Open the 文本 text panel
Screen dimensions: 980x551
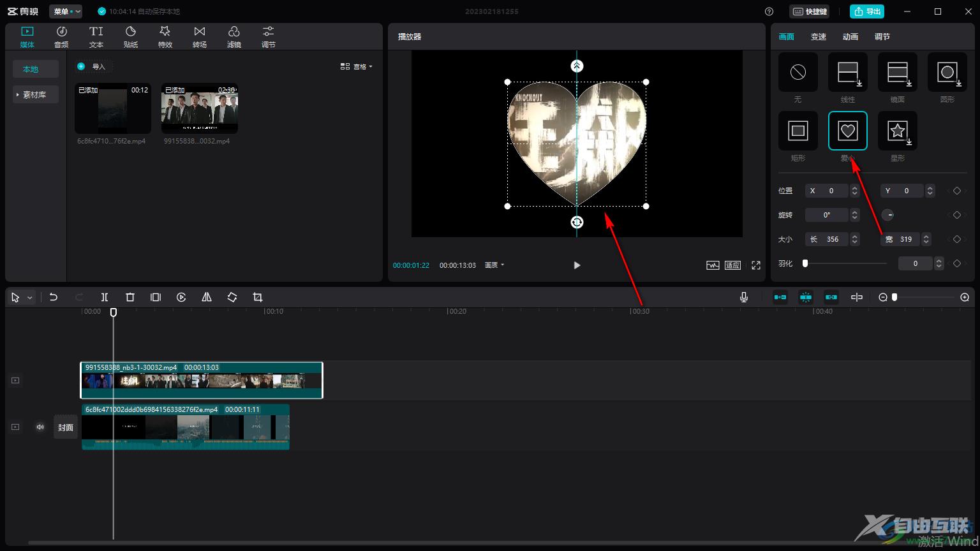[x=96, y=37]
